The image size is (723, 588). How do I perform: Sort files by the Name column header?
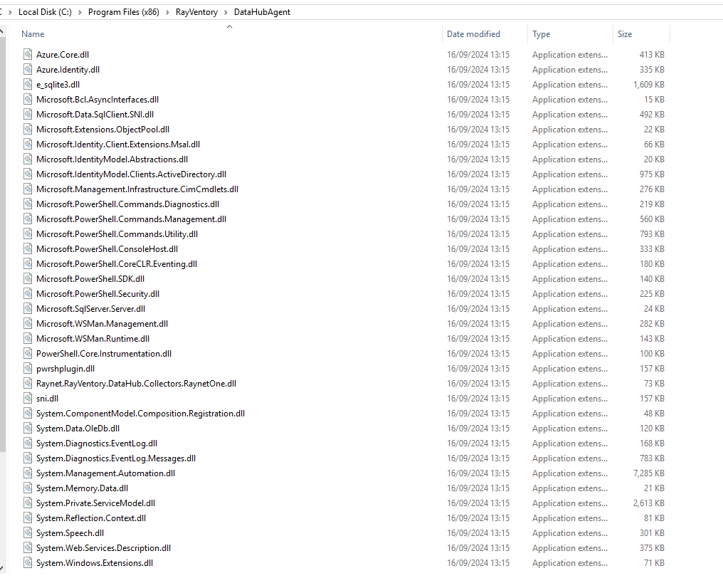coord(33,34)
